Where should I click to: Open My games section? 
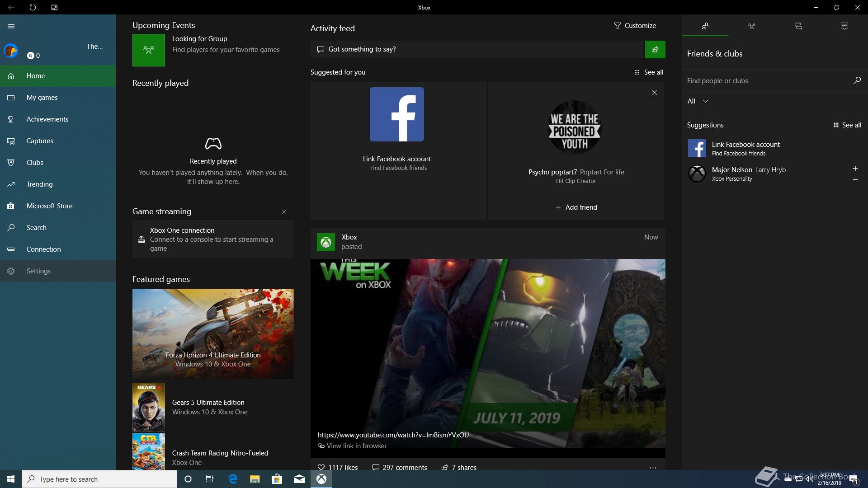58,98
